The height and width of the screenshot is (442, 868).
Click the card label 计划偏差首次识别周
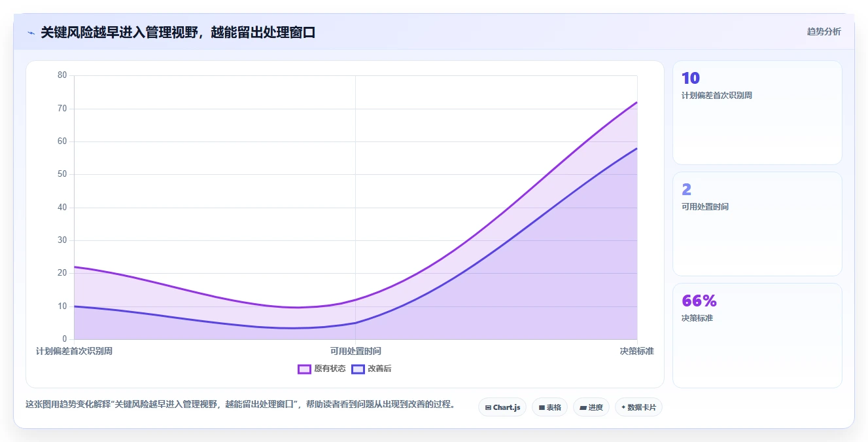pos(716,95)
